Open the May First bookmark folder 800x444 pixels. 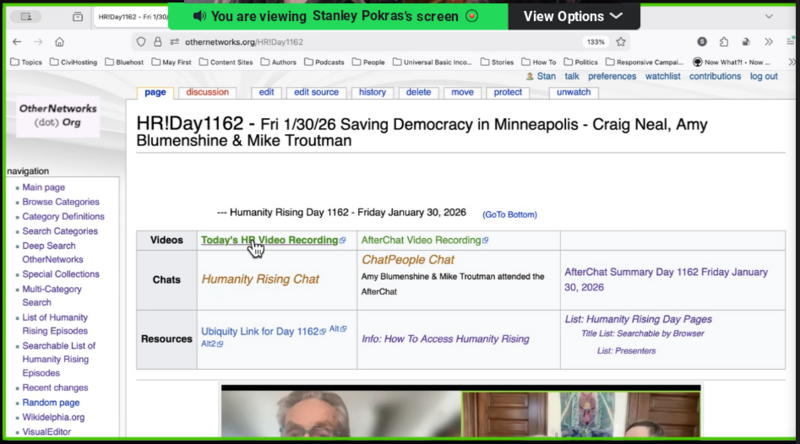[171, 62]
